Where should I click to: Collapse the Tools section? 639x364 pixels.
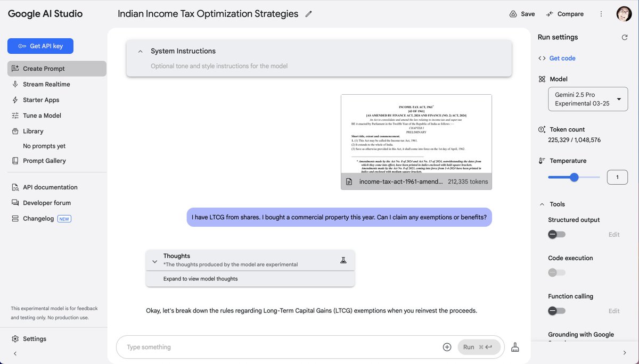point(542,204)
